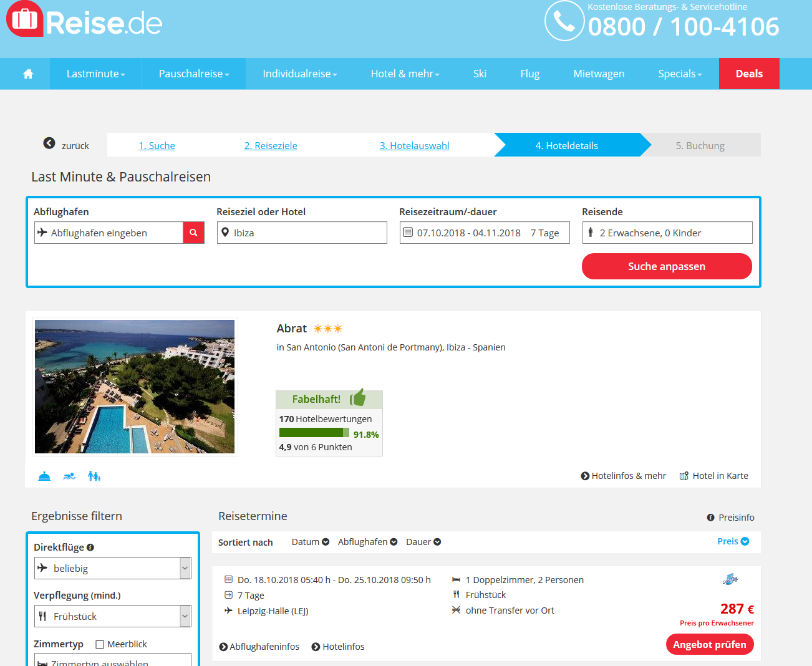Open Hotelinfos & mehr link
The image size is (812, 666).
tap(623, 476)
